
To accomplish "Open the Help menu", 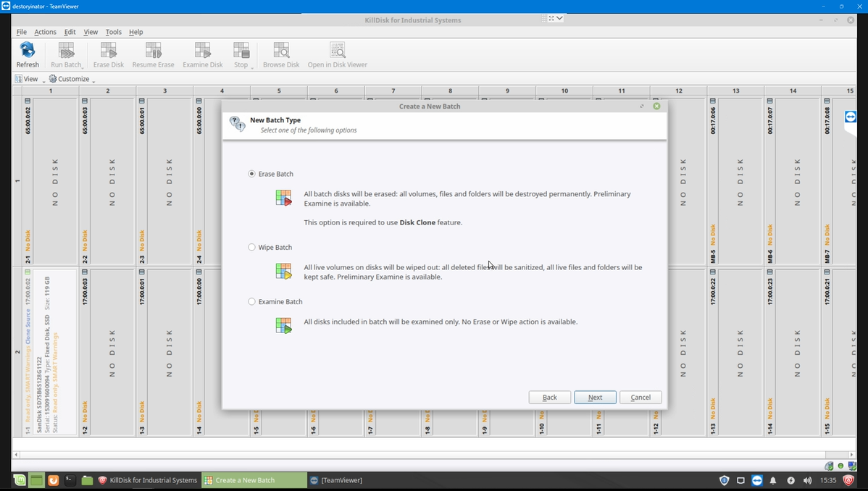I will [135, 32].
